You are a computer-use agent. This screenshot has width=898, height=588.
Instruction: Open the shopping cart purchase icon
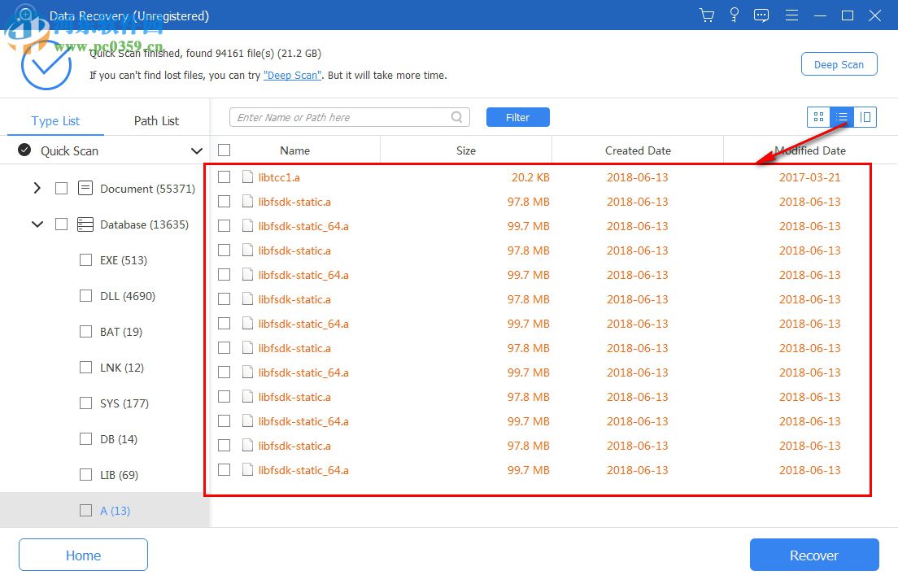point(706,15)
